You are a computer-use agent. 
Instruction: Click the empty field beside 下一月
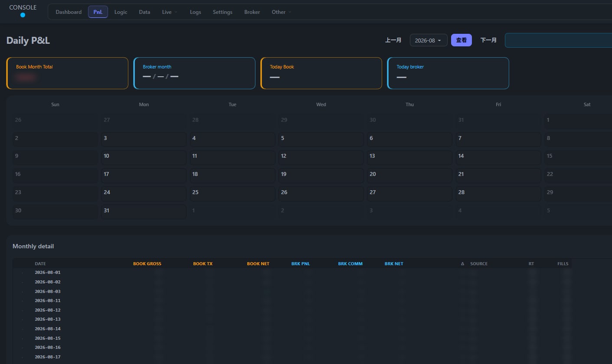558,40
